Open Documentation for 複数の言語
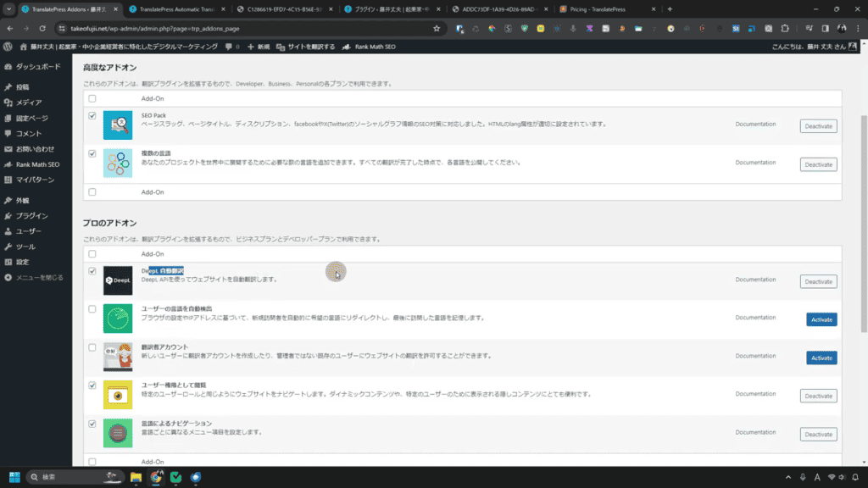Image resolution: width=868 pixels, height=488 pixels. [x=755, y=162]
